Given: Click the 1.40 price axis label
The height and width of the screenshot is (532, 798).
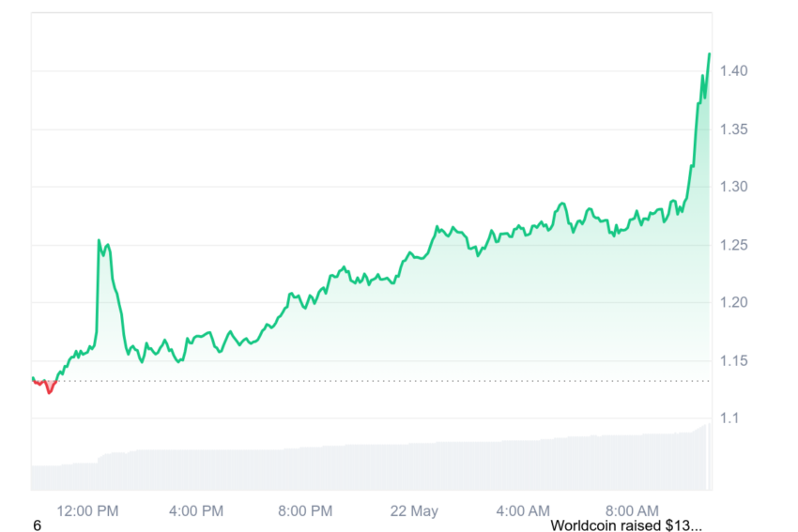Looking at the screenshot, I should 733,71.
